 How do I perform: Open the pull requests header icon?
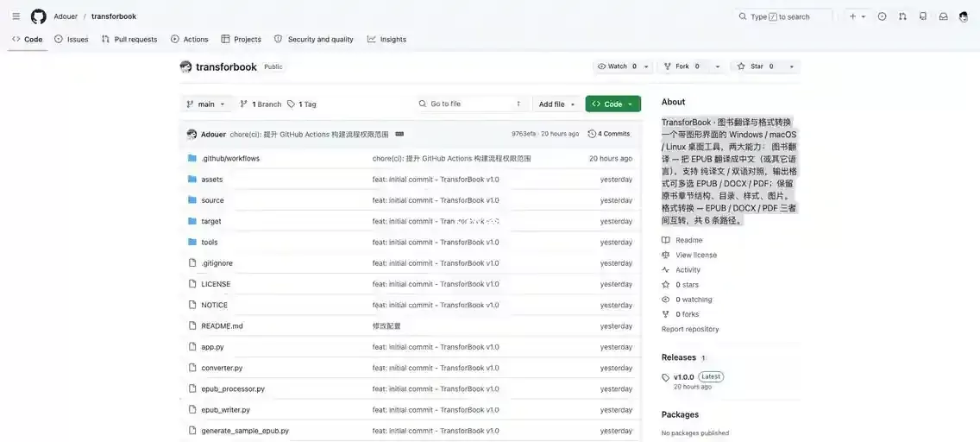point(902,16)
